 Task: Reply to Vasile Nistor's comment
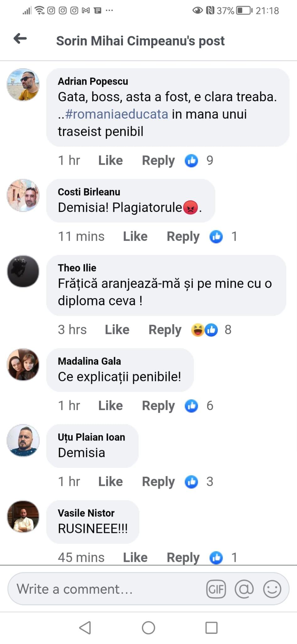coord(183,558)
